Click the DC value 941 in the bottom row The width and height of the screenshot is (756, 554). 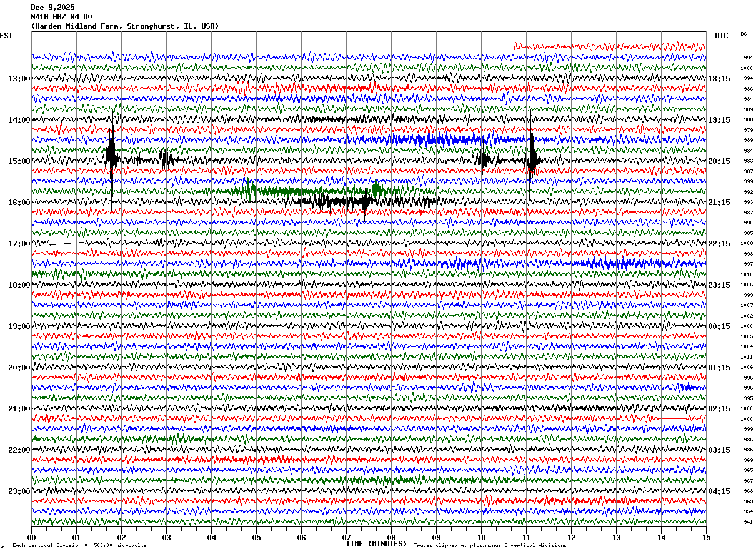coord(747,522)
